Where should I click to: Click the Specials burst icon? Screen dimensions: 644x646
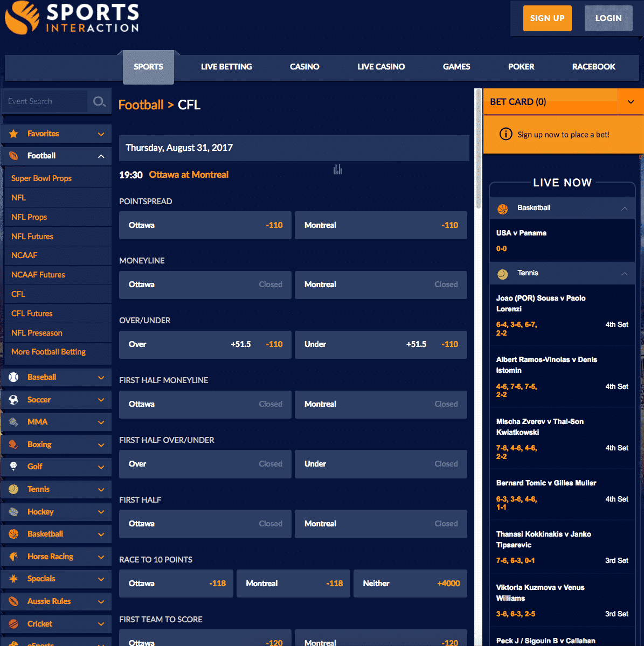coord(13,579)
